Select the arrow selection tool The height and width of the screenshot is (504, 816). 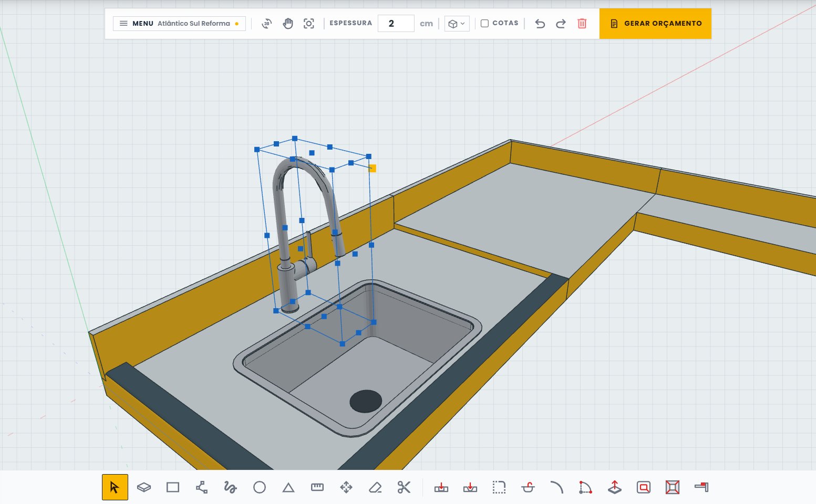[115, 487]
